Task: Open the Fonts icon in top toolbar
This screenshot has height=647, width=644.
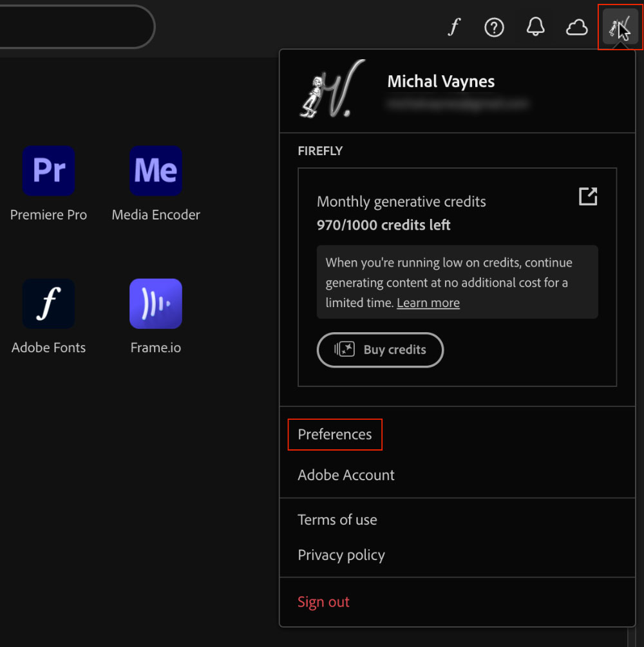Action: 454,27
